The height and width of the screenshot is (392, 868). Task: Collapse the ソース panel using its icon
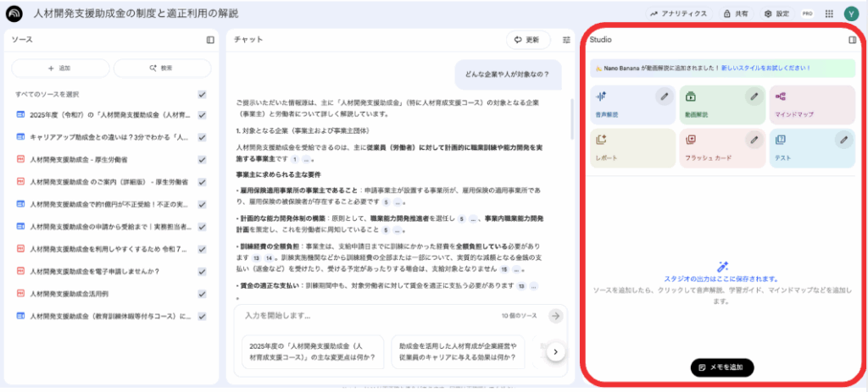click(x=210, y=40)
